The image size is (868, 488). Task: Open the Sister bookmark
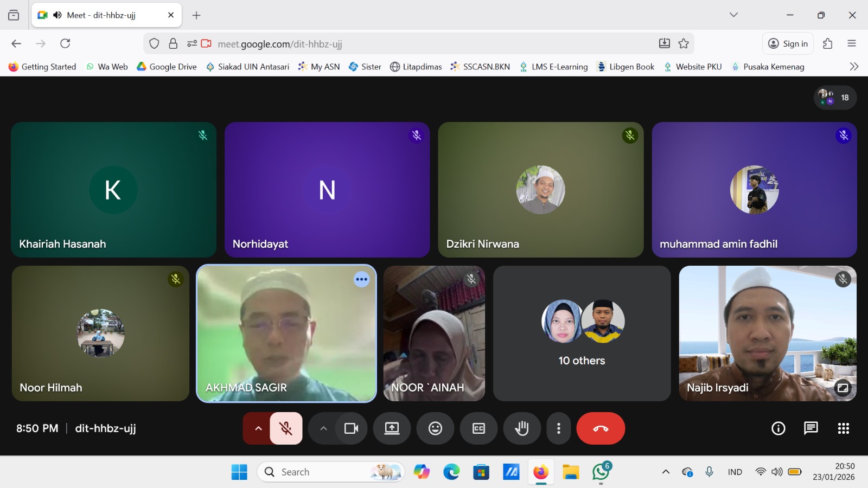point(365,67)
